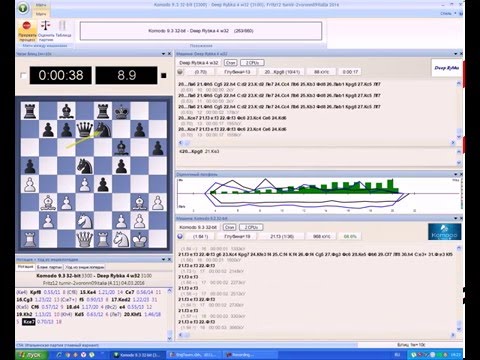Click the Глубина=19 depth field in Komodo panel

pos(237,236)
